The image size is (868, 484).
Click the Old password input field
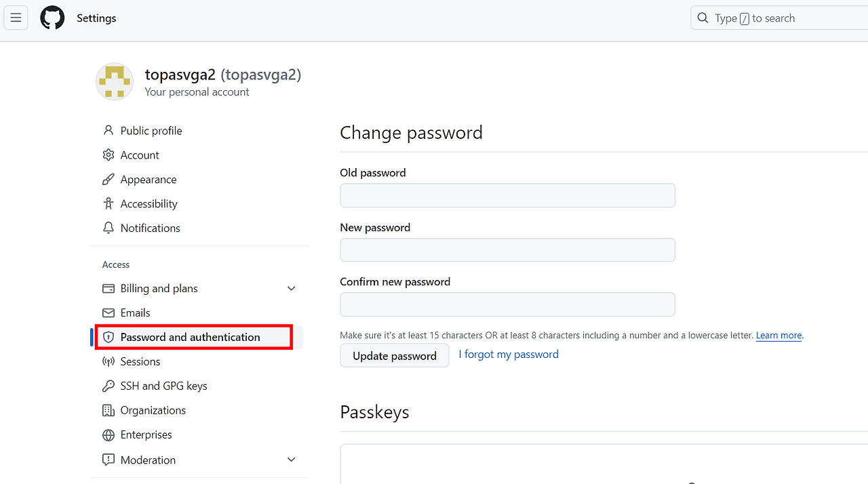coord(507,195)
